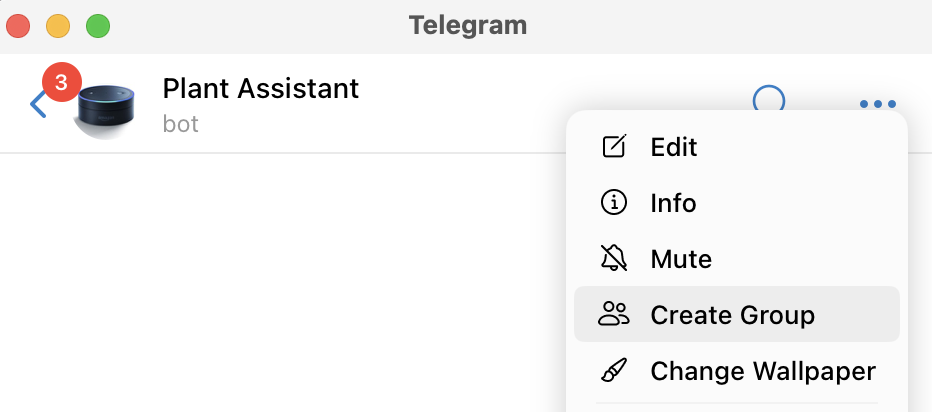Click the crossed-out bell Mute icon
This screenshot has width=932, height=412.
tap(613, 259)
